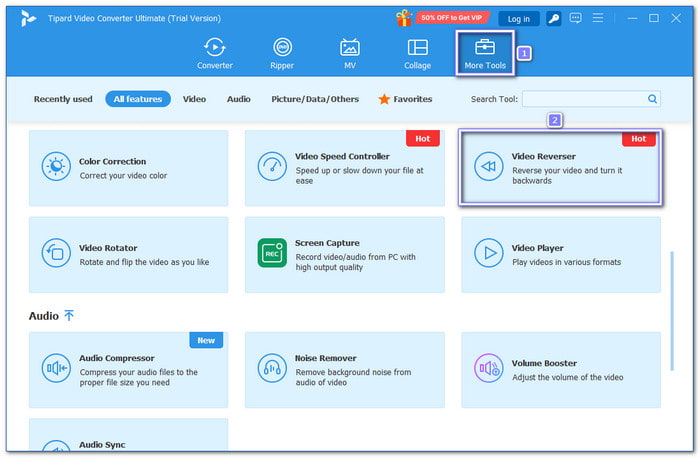Click the Color Correction sun icon
This screenshot has height=458, width=700.
coord(56,167)
